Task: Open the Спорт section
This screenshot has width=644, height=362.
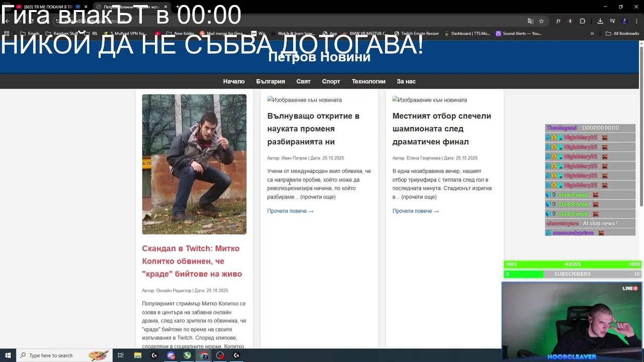Action: [x=331, y=81]
